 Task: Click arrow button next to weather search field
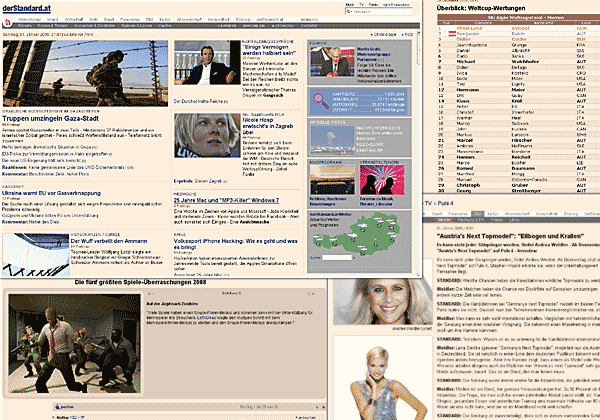point(354,258)
